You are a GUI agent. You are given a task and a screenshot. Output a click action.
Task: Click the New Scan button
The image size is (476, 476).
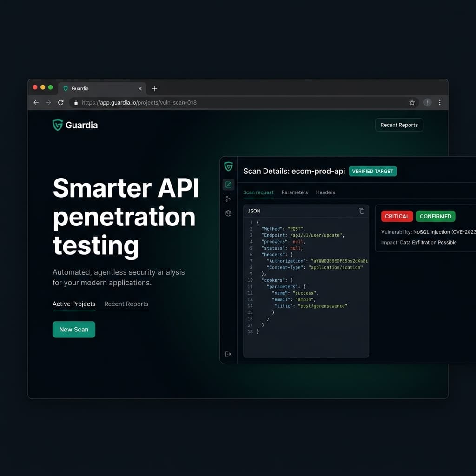pos(74,330)
